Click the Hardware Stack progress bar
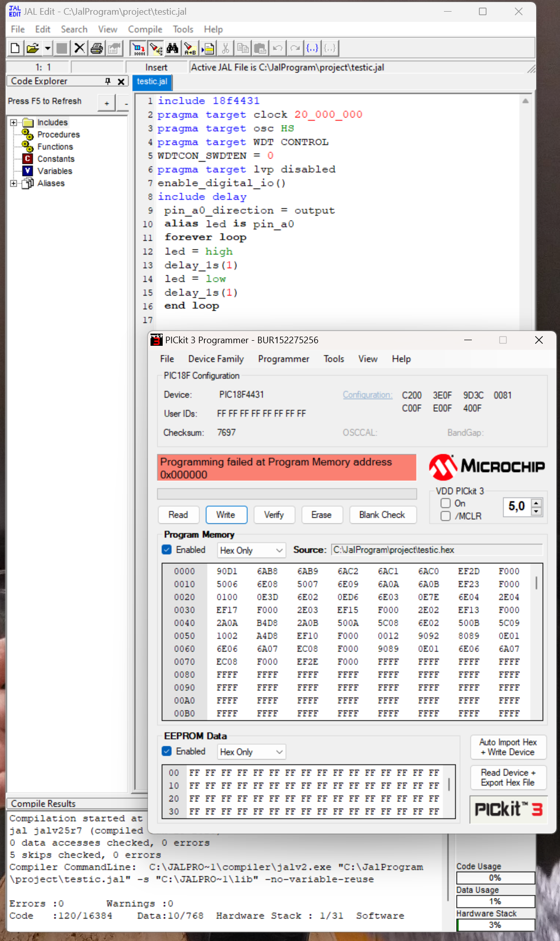560x941 pixels. [x=496, y=925]
